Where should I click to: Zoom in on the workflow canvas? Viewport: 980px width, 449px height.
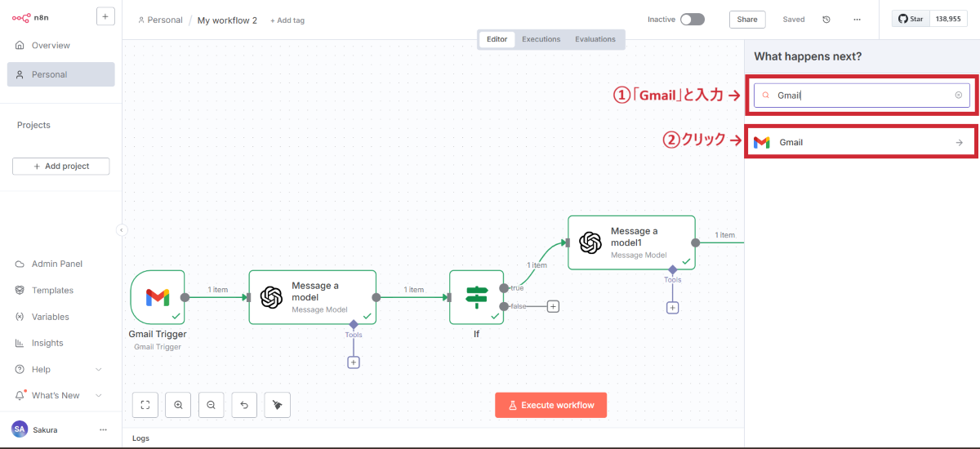click(x=178, y=405)
